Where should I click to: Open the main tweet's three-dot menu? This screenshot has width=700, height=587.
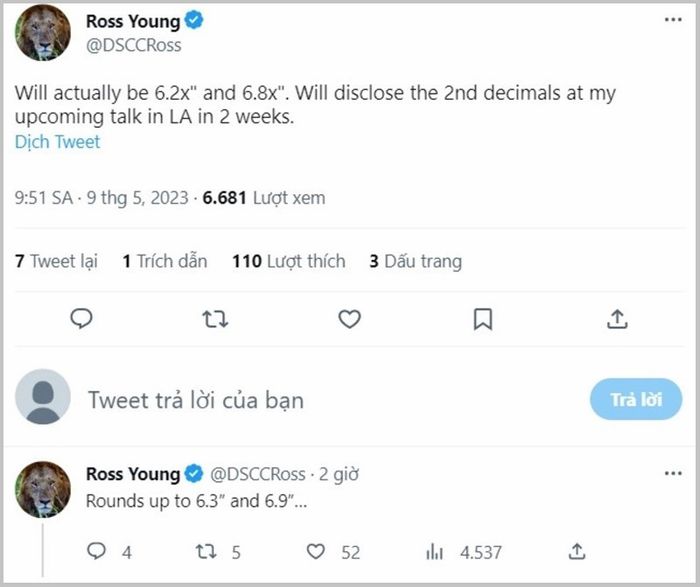(673, 20)
